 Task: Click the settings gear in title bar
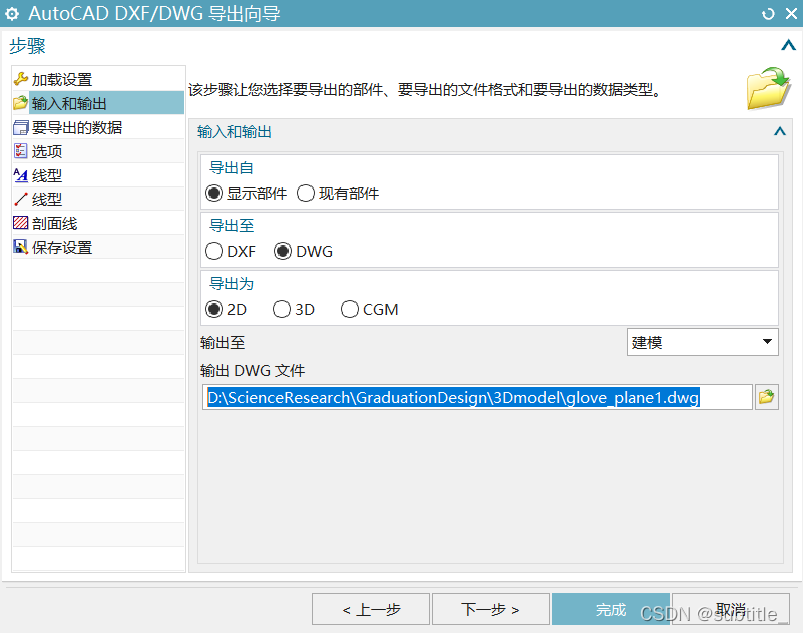click(12, 14)
